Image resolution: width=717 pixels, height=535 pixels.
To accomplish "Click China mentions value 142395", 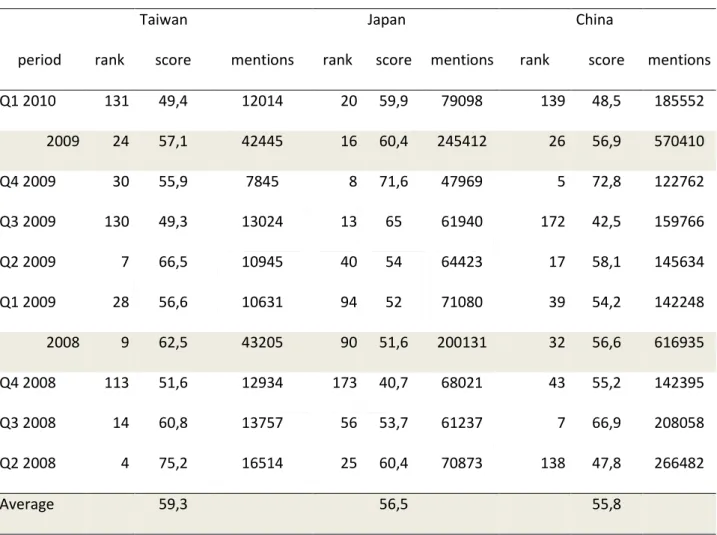I will coord(679,383).
